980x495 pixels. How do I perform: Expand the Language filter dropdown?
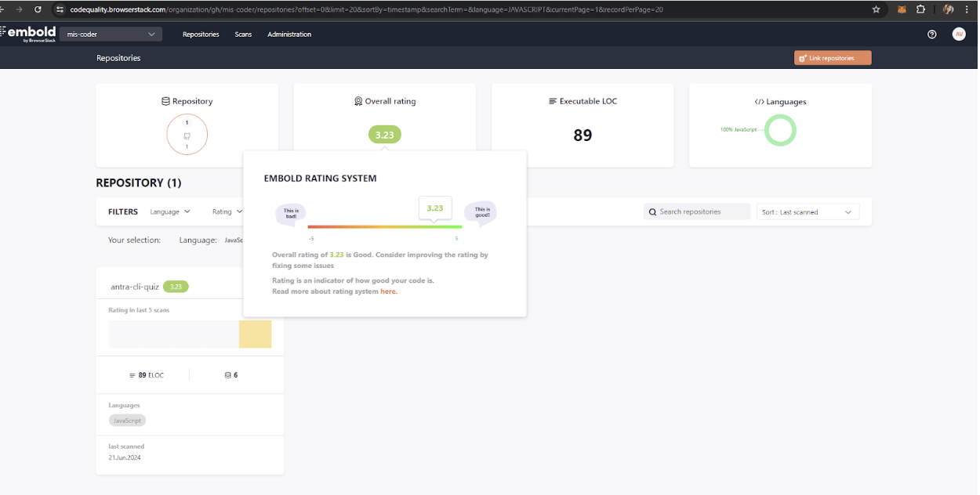170,211
